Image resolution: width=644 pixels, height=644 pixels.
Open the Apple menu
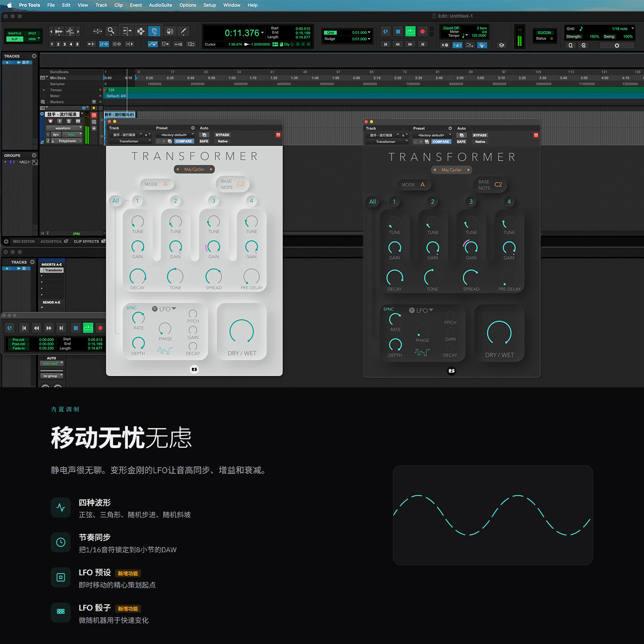click(x=9, y=5)
